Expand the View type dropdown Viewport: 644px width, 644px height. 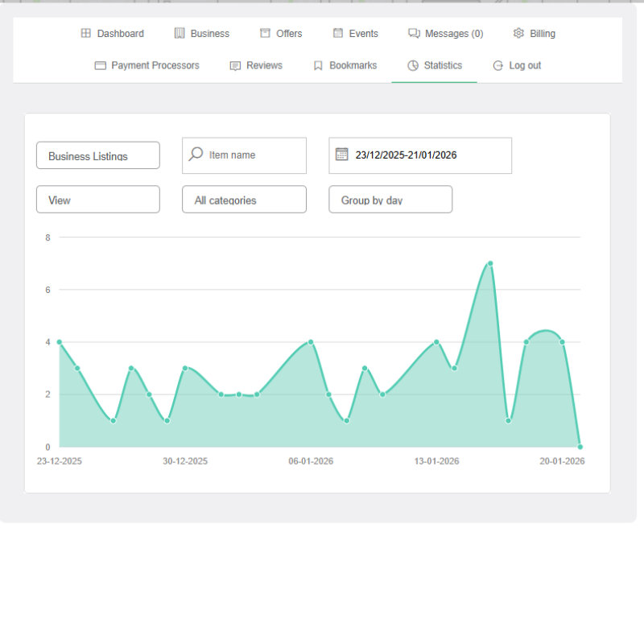pos(98,200)
